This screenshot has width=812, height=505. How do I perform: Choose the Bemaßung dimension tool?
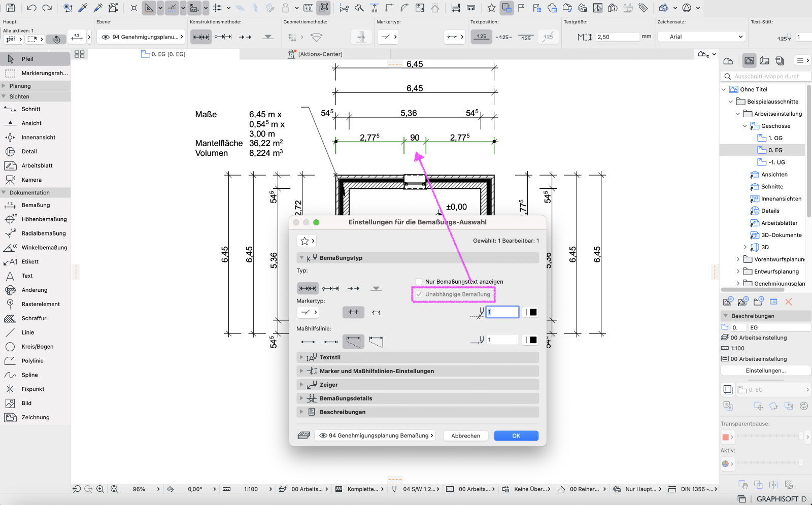click(36, 205)
